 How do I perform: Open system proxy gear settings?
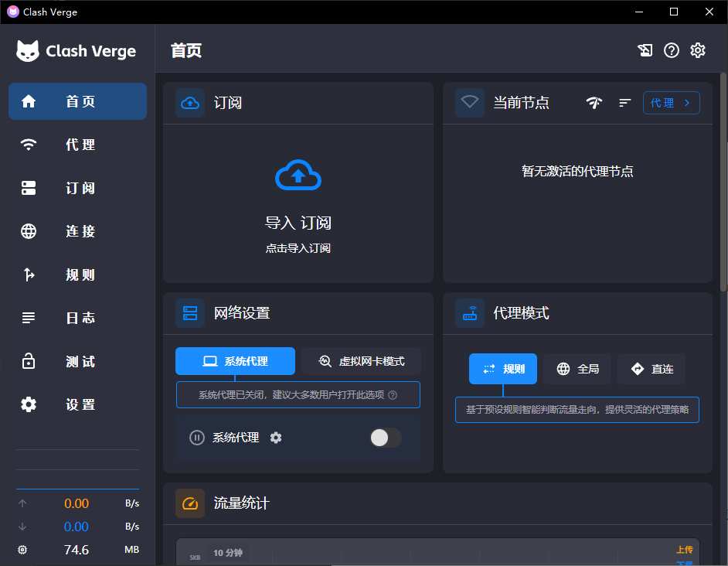pyautogui.click(x=276, y=438)
